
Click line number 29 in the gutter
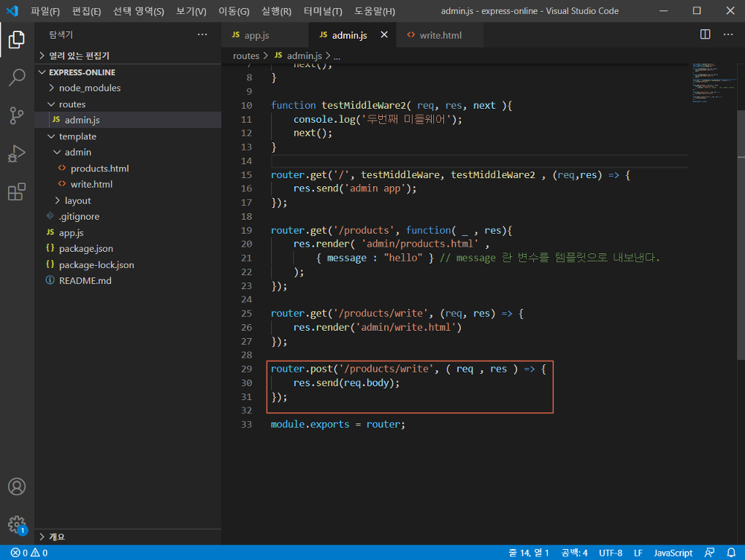click(x=246, y=369)
